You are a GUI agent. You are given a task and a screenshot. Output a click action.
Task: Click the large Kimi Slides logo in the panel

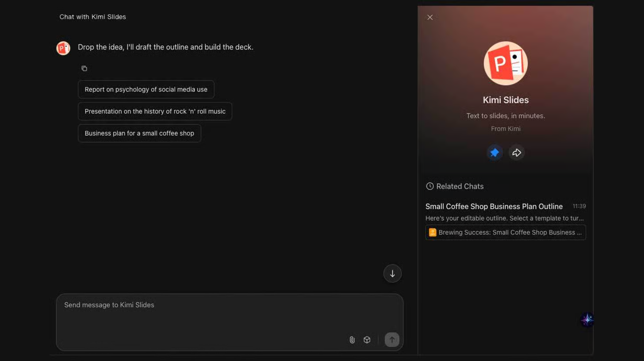coord(506,63)
